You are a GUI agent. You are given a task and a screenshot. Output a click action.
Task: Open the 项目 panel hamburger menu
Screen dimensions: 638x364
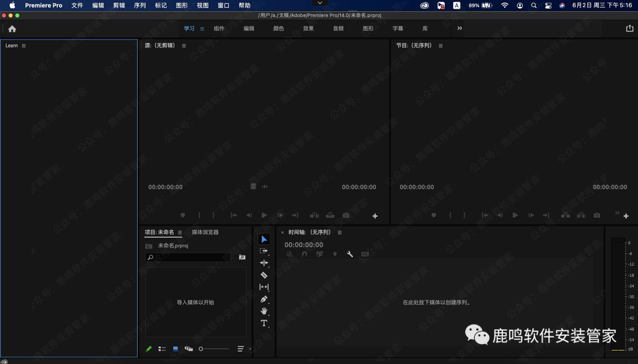coord(180,232)
